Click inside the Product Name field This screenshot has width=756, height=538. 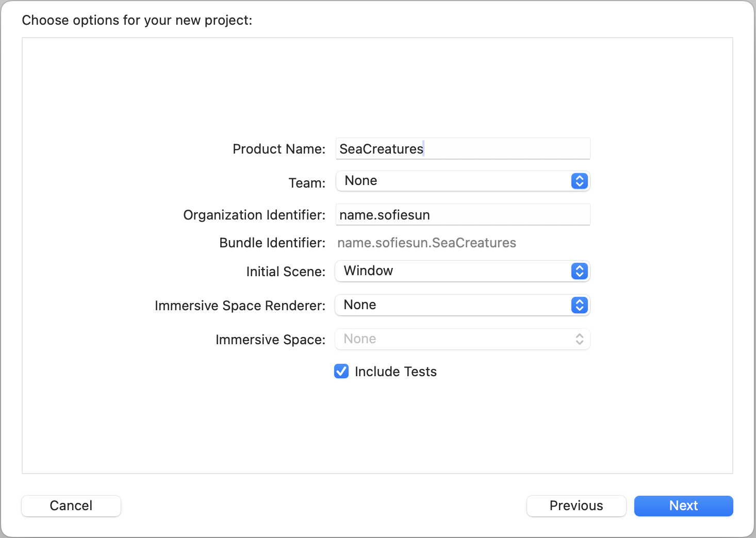462,148
